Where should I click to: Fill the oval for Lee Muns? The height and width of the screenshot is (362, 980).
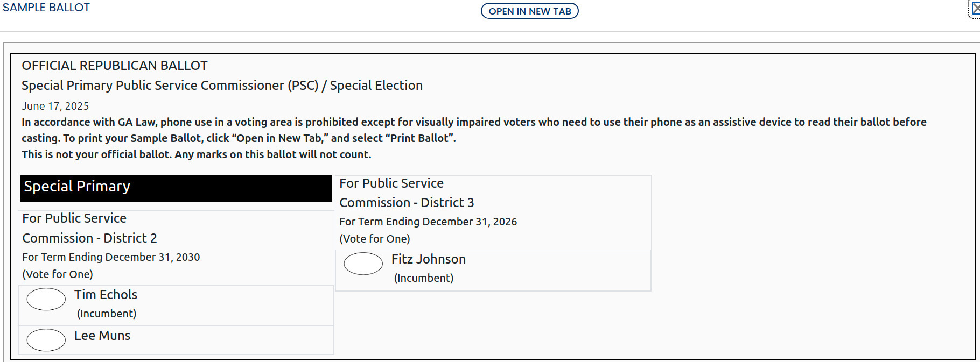coord(46,340)
